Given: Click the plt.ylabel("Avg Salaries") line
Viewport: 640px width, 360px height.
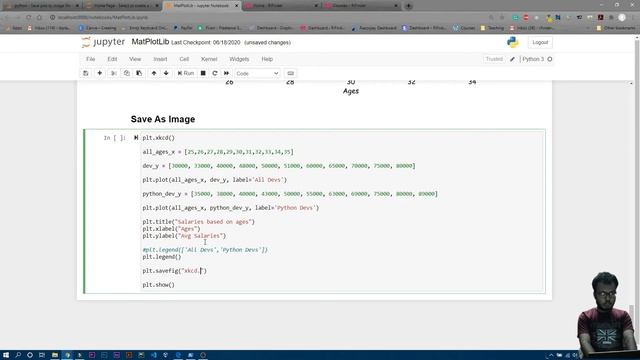Looking at the screenshot, I should click(184, 236).
